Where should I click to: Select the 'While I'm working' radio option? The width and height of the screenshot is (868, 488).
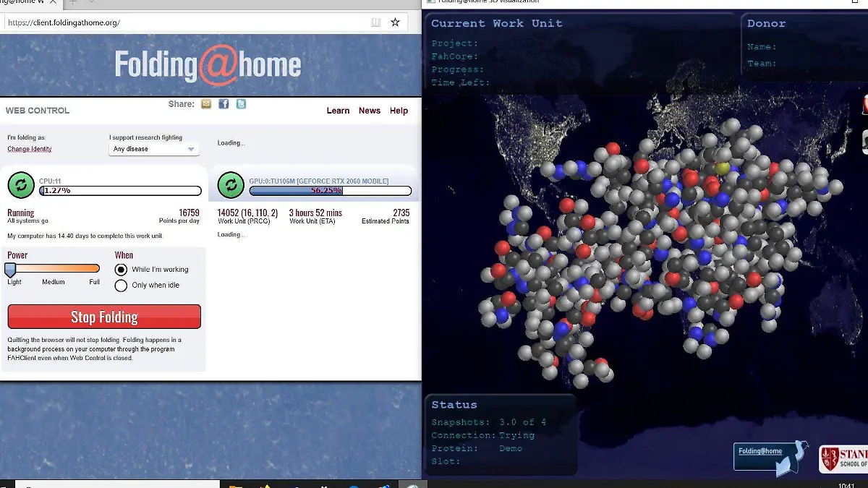coord(122,270)
